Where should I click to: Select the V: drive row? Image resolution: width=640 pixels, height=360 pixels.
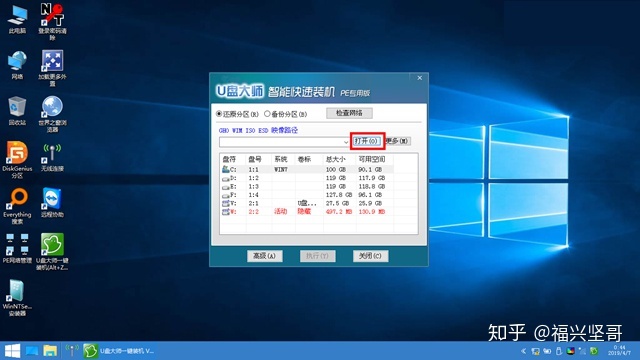307,203
